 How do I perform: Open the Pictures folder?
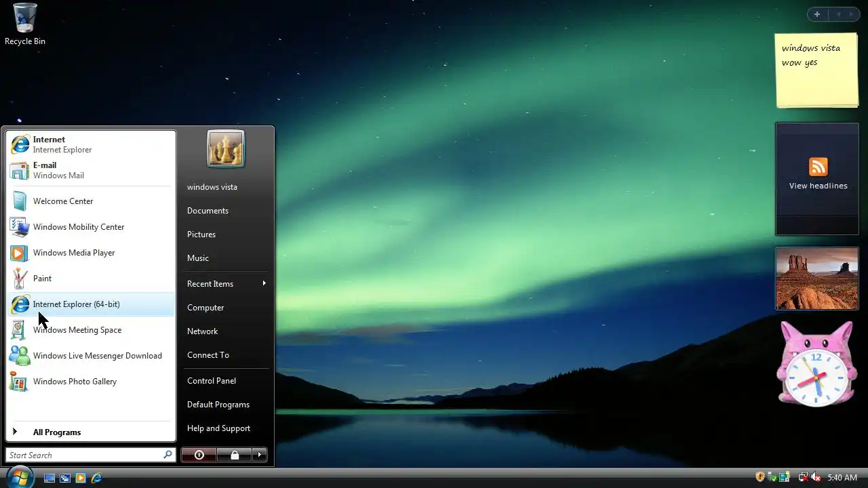click(226, 234)
